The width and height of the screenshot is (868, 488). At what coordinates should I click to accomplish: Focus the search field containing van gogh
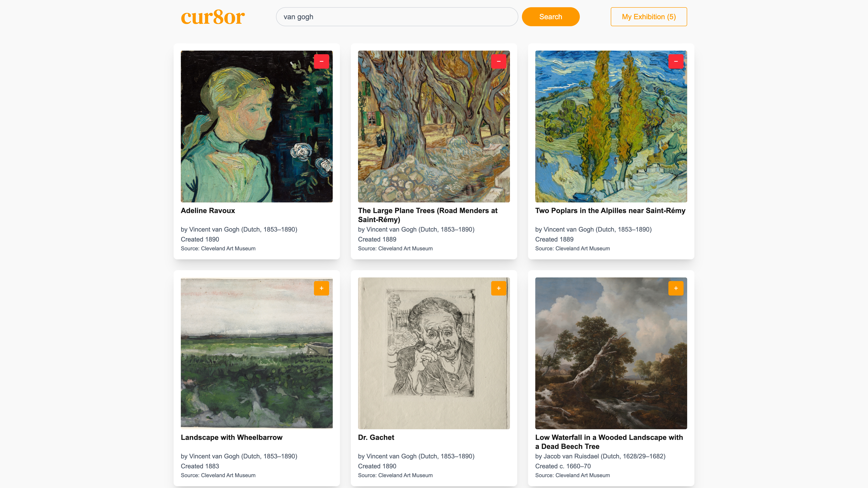[397, 17]
